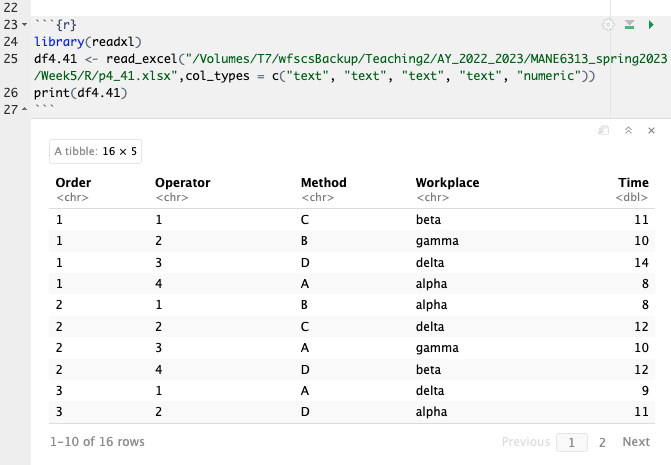This screenshot has width=671, height=465.
Task: Select the 'A tibble: 16 × 5' label
Action: pyautogui.click(x=96, y=151)
